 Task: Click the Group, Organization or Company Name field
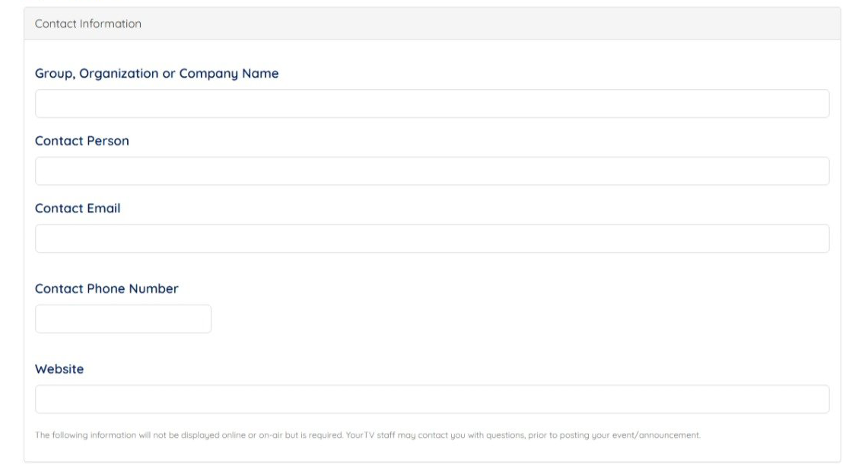[432, 104]
